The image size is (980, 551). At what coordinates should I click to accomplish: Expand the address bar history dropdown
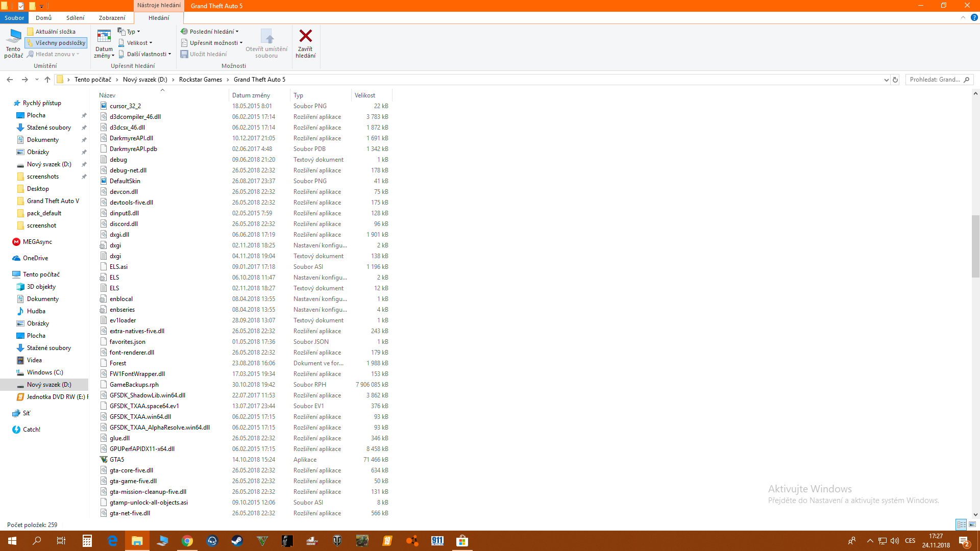pyautogui.click(x=886, y=80)
